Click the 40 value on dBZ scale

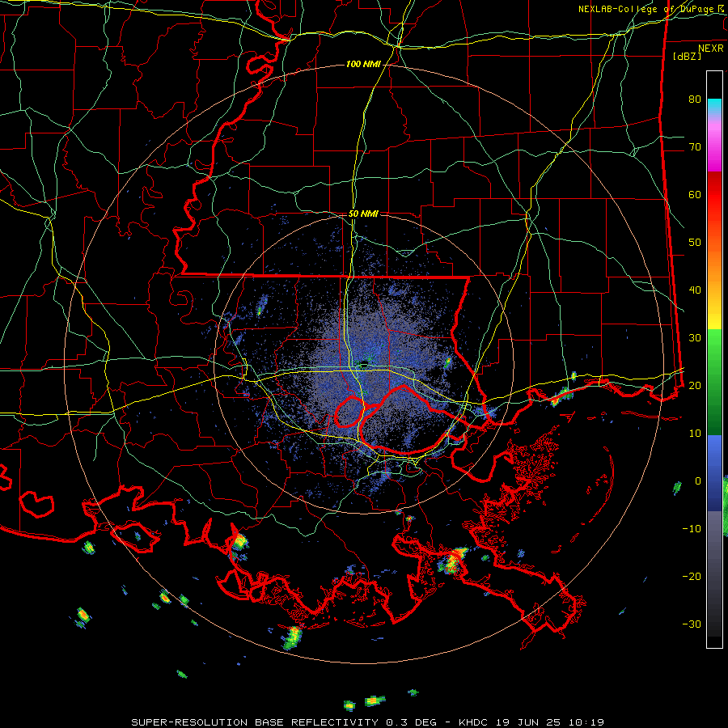(x=695, y=290)
